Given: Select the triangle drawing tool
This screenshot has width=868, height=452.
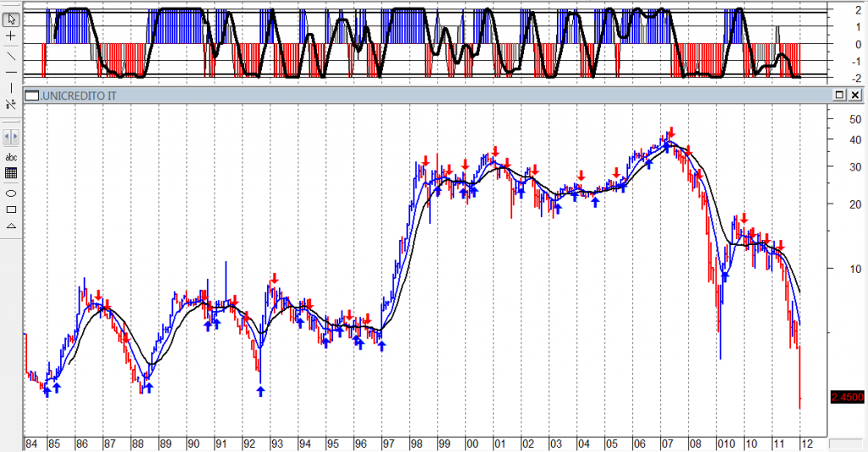Looking at the screenshot, I should (x=11, y=226).
